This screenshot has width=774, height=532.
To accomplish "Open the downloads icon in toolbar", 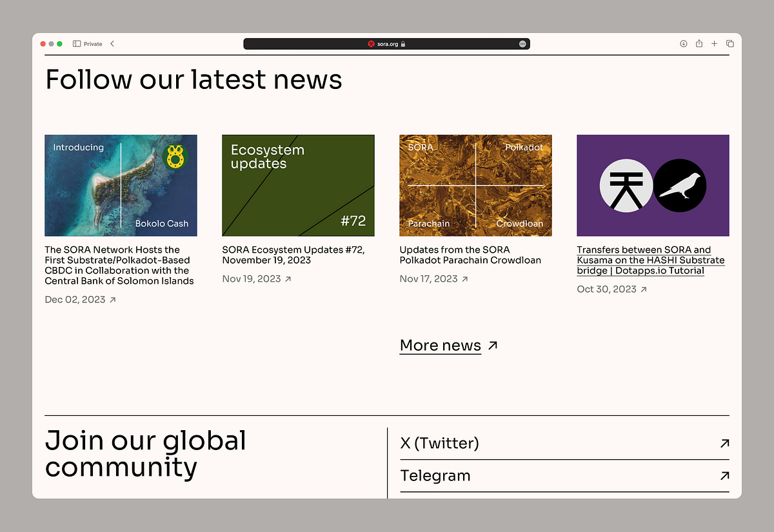I will (683, 44).
